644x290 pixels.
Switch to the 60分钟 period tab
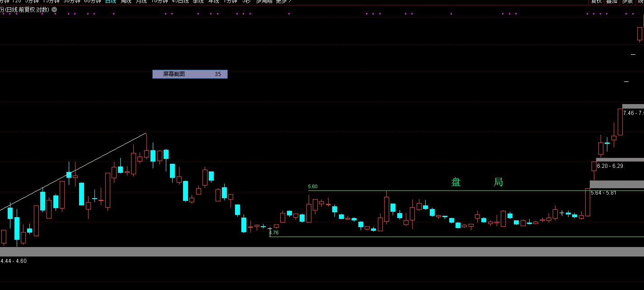(93, 1)
